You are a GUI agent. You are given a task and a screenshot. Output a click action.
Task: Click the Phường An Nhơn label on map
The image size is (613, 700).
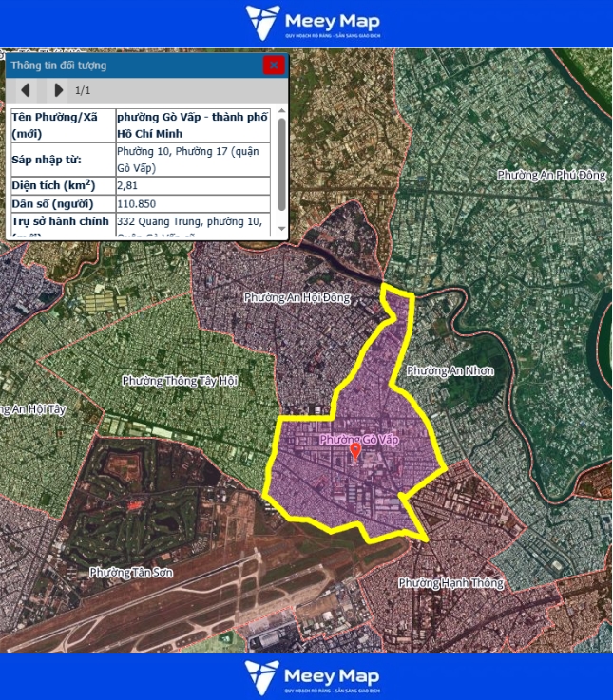(x=450, y=370)
